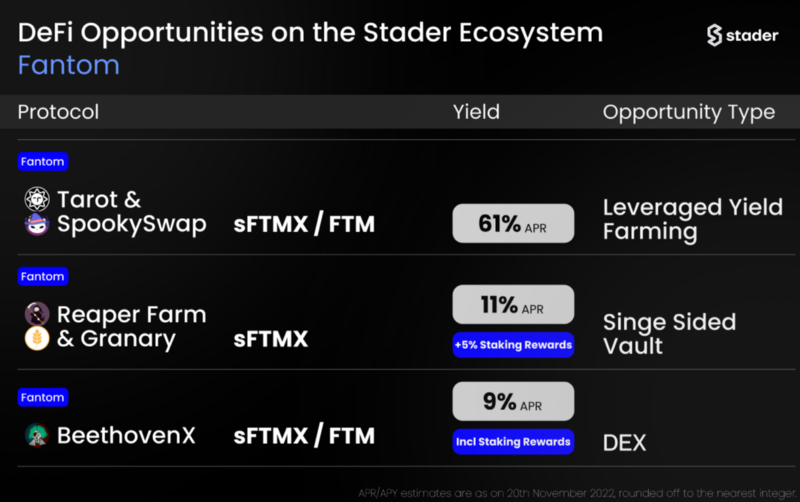The image size is (800, 502).
Task: Click the Stader logo icon
Action: click(x=714, y=35)
